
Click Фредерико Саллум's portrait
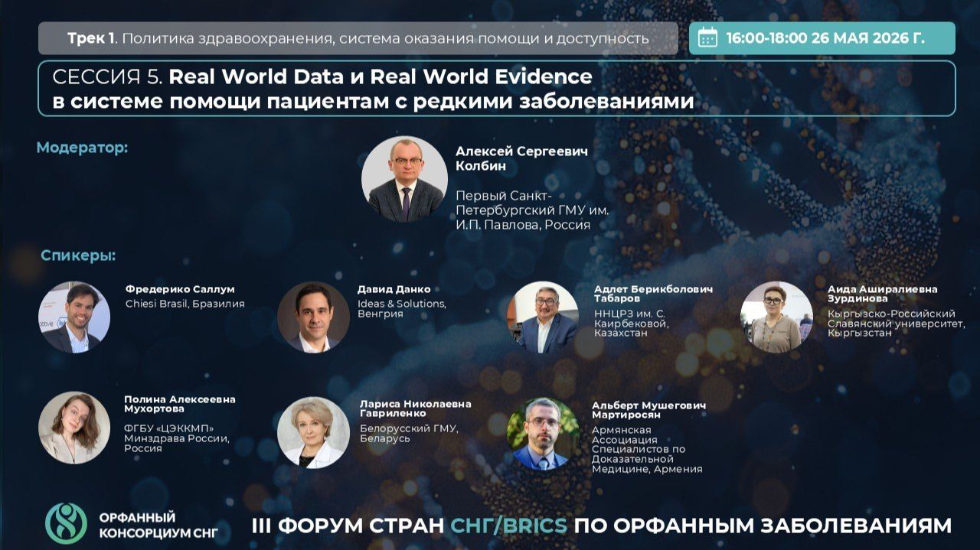click(x=74, y=317)
